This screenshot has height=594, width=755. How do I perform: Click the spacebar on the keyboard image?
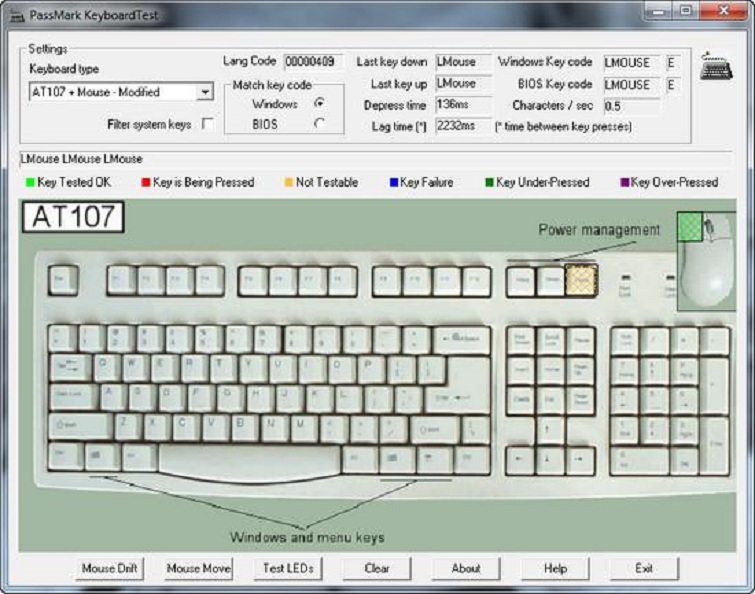pyautogui.click(x=248, y=461)
